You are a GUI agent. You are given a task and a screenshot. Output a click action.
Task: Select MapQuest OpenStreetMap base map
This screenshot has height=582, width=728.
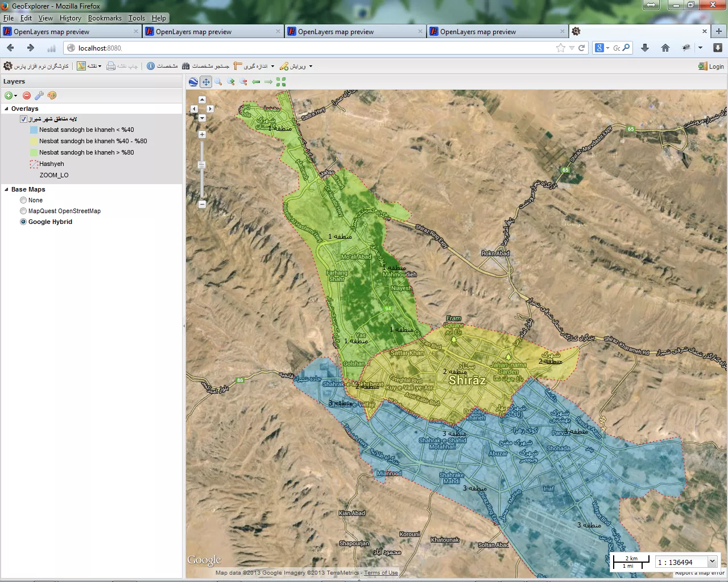(x=23, y=211)
